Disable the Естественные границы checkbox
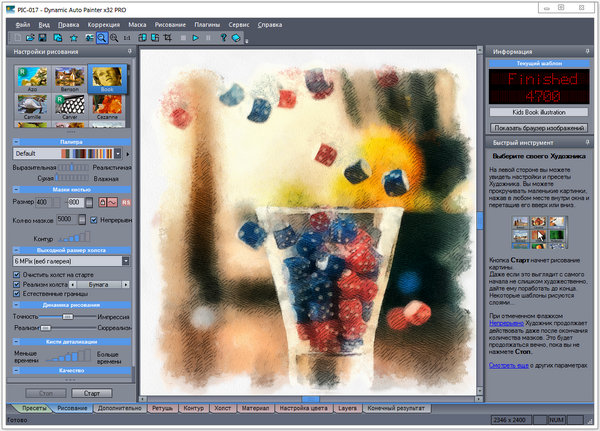This screenshot has width=600, height=431. coord(17,294)
